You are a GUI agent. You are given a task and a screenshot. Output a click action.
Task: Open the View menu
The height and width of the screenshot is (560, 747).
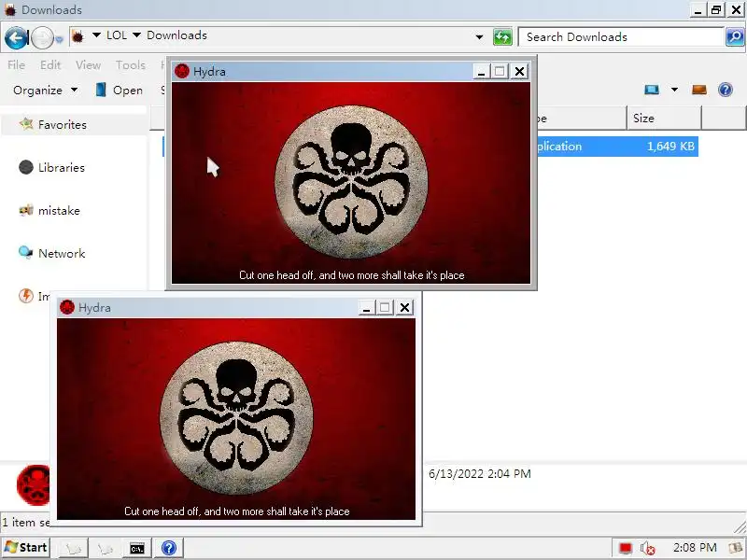pyautogui.click(x=88, y=64)
